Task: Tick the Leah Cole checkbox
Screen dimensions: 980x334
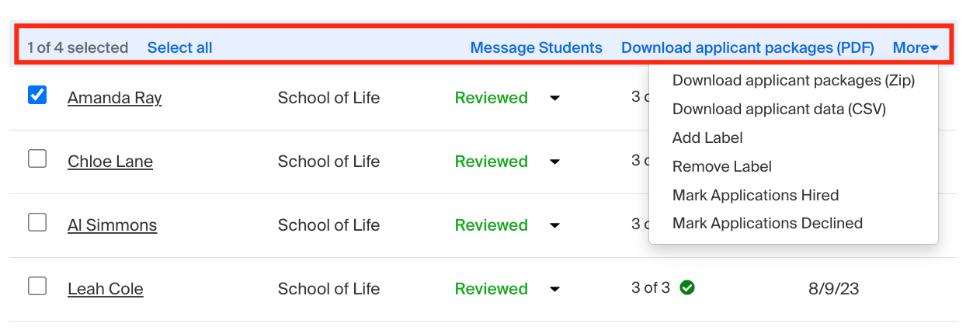Action: tap(37, 287)
